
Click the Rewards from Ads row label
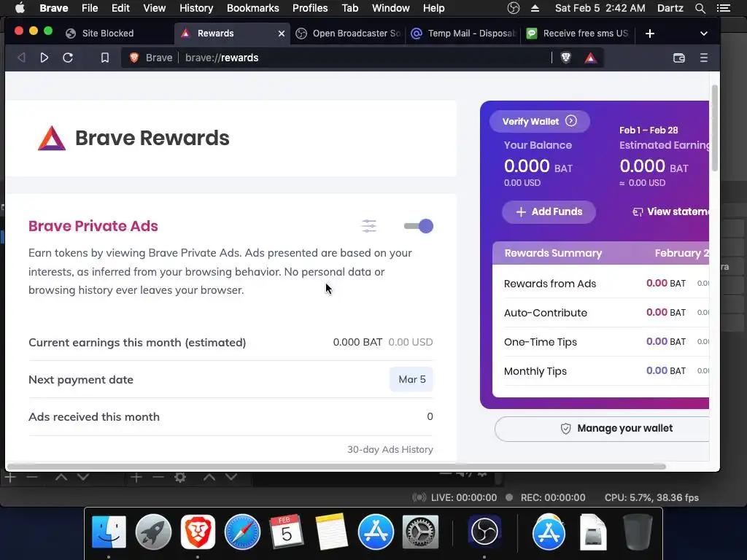(x=550, y=284)
